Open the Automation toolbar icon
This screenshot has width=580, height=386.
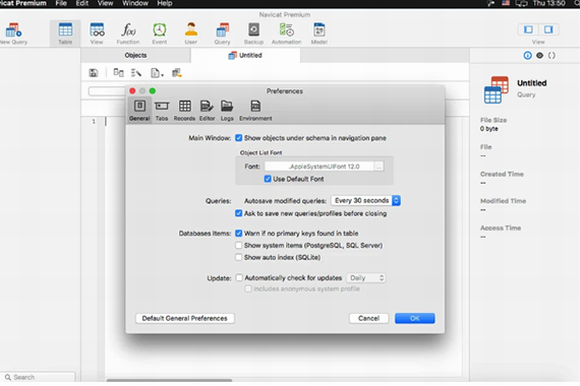[286, 34]
